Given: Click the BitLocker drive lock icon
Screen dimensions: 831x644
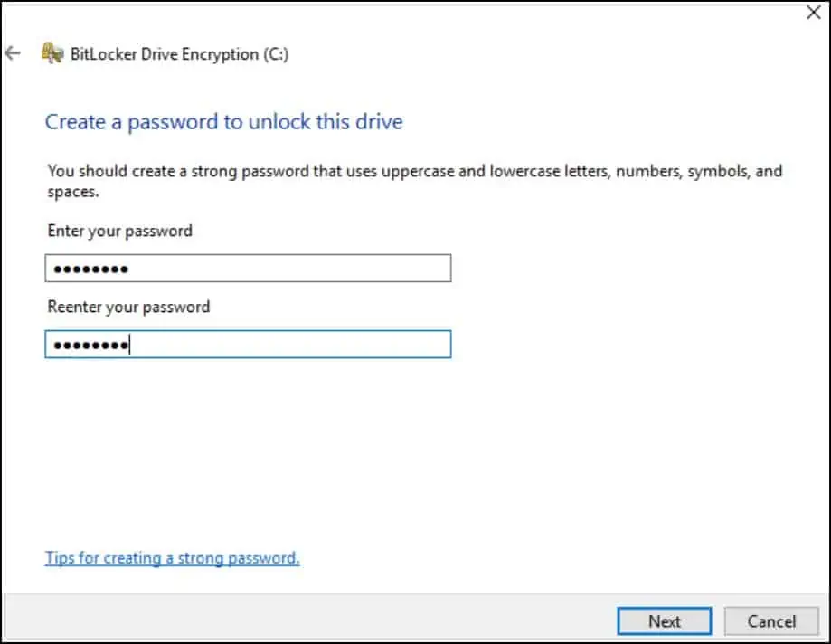Looking at the screenshot, I should tap(52, 53).
